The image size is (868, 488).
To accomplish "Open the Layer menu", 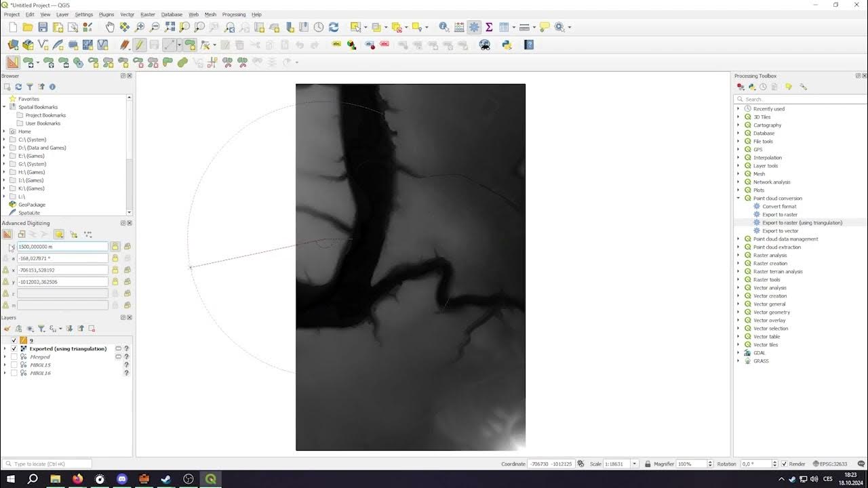I will click(x=62, y=14).
